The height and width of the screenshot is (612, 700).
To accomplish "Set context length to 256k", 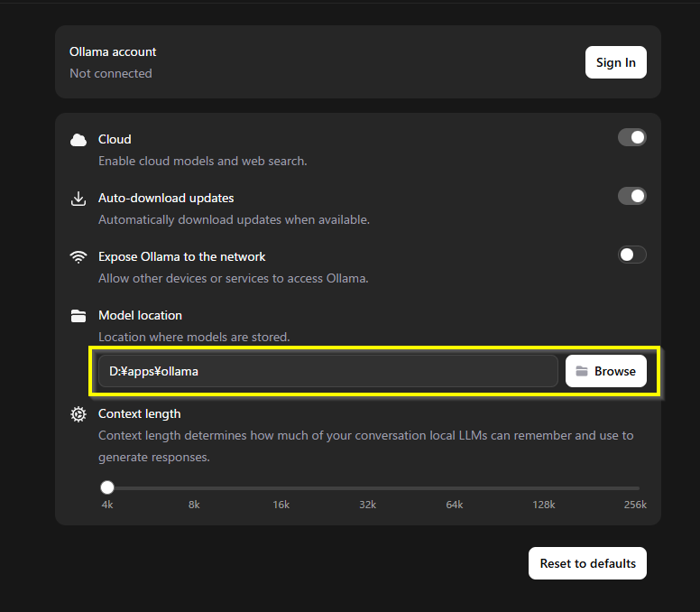I will [635, 488].
